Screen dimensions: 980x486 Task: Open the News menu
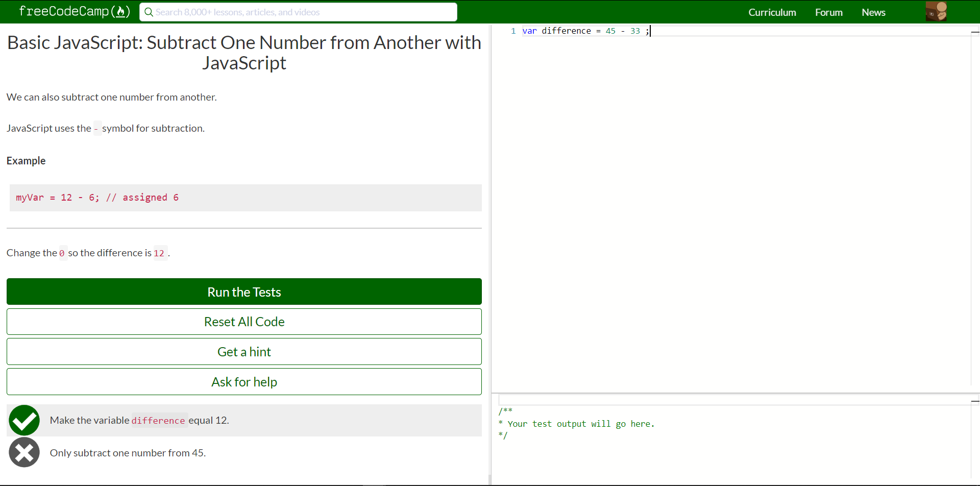click(873, 12)
